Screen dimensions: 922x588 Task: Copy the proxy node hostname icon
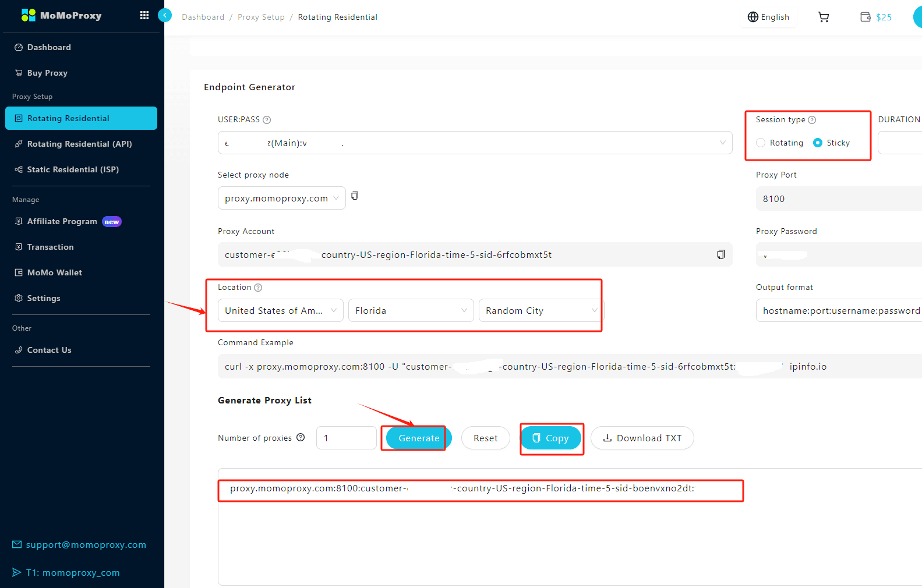click(355, 196)
